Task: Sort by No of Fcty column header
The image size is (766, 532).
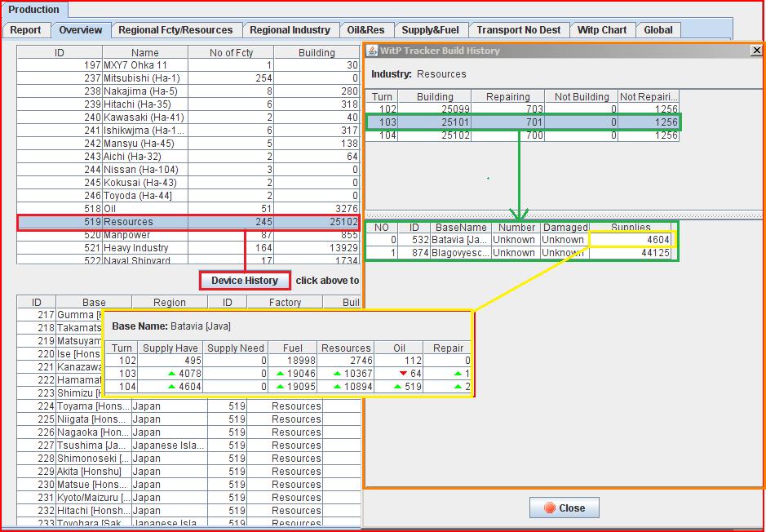Action: point(231,52)
